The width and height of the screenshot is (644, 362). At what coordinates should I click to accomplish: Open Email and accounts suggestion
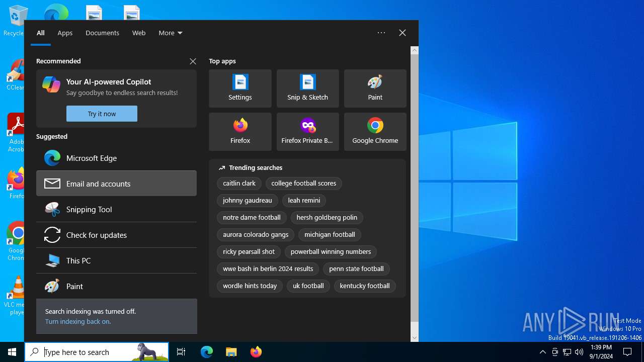pyautogui.click(x=116, y=184)
